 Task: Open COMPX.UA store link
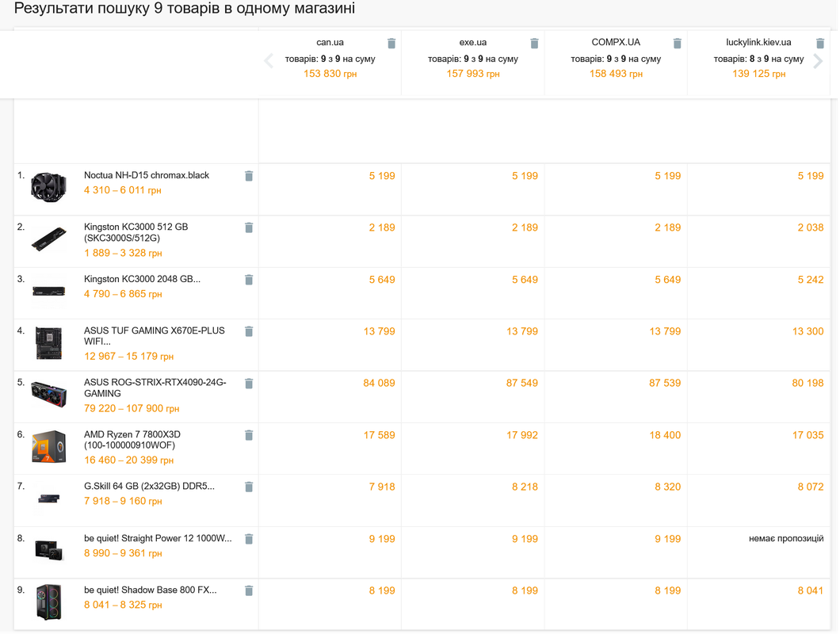(616, 42)
